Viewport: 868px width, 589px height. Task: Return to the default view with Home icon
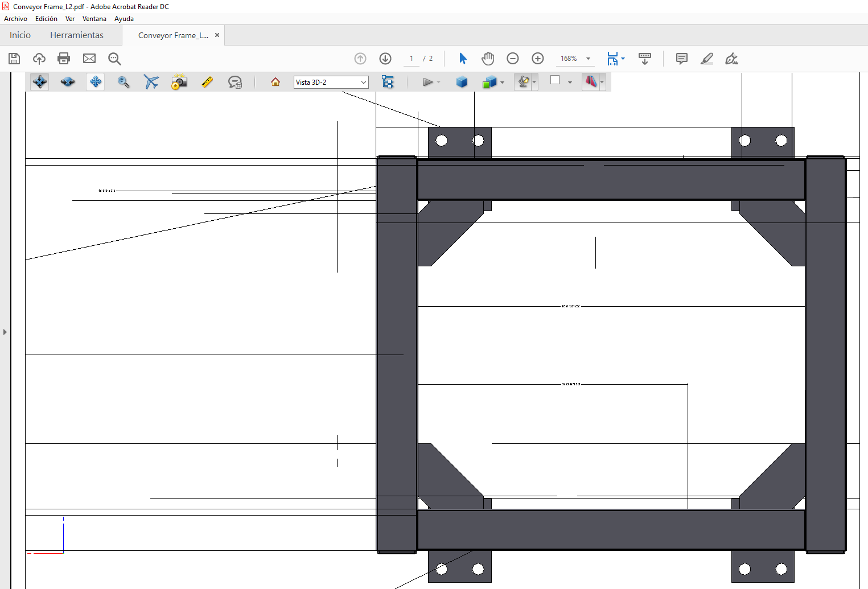point(275,81)
